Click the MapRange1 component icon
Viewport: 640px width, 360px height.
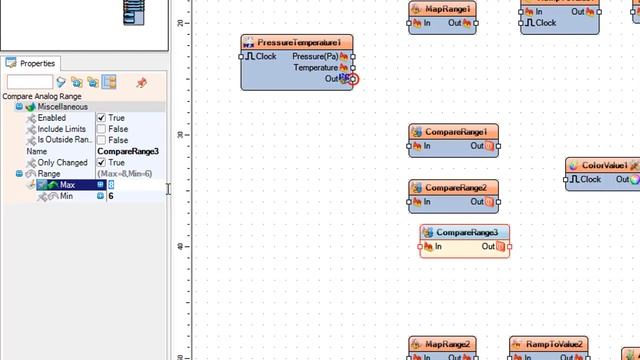pyautogui.click(x=416, y=9)
